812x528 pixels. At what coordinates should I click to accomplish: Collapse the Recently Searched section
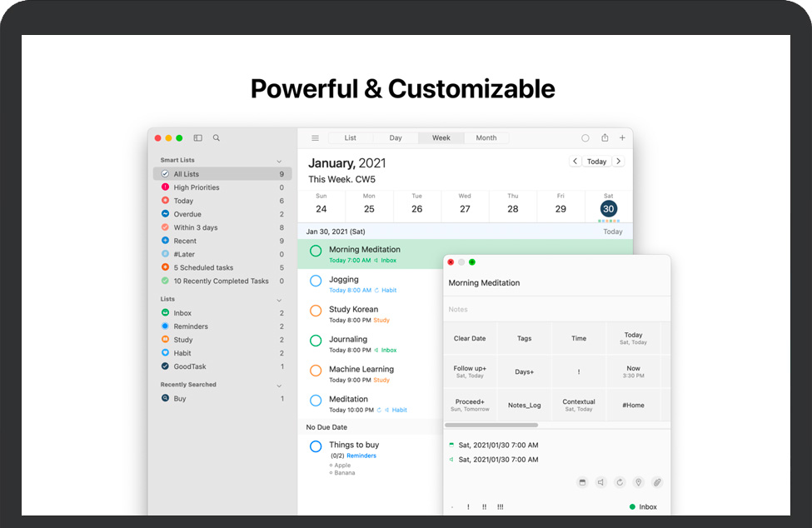point(279,386)
